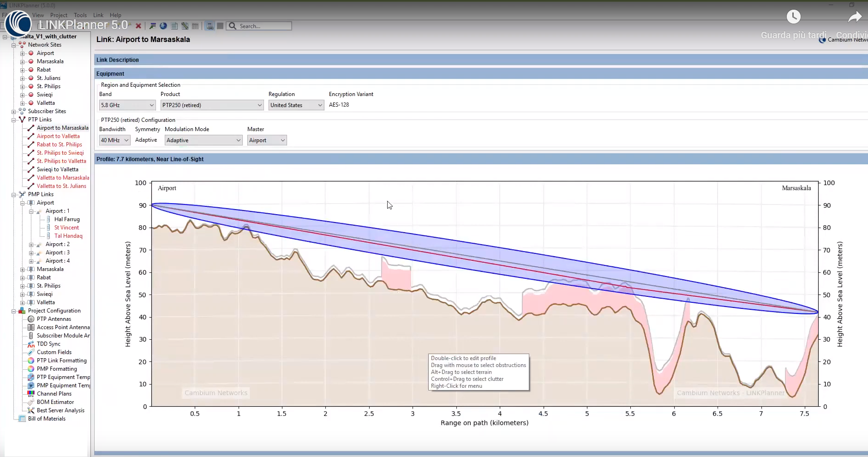Generate a report using the document toolbar icon
This screenshot has width=868, height=457.
[174, 26]
